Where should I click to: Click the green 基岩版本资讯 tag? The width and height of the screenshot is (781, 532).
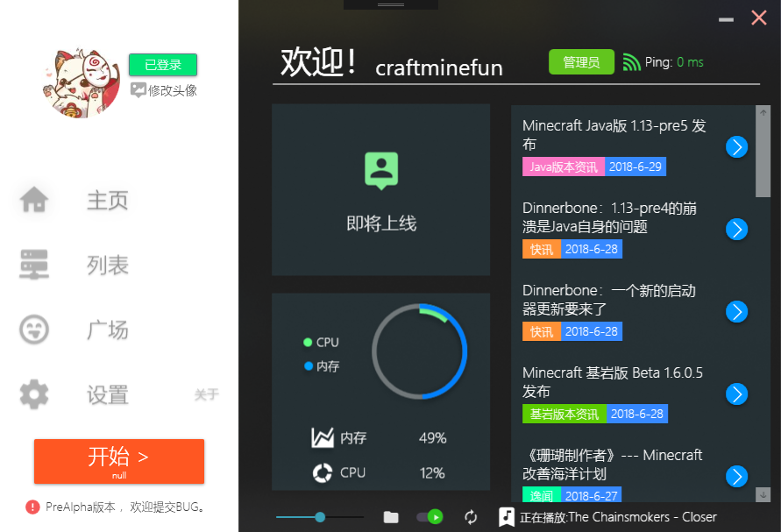[564, 414]
